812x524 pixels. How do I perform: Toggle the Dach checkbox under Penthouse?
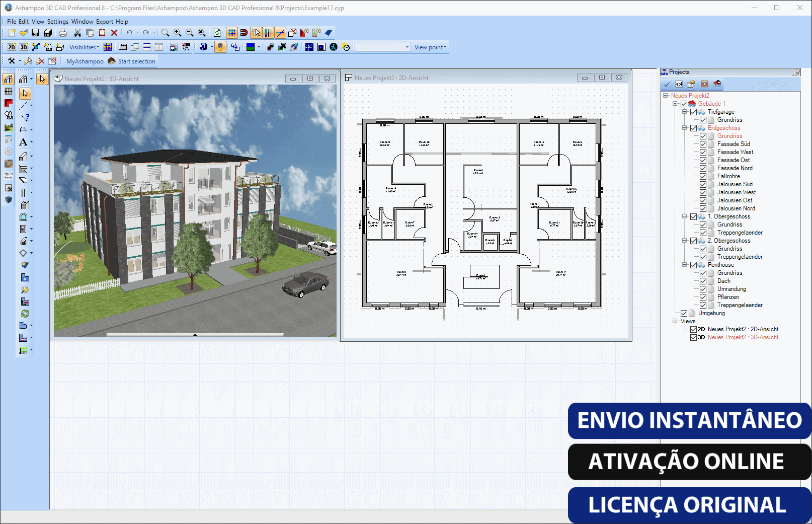pyautogui.click(x=703, y=281)
